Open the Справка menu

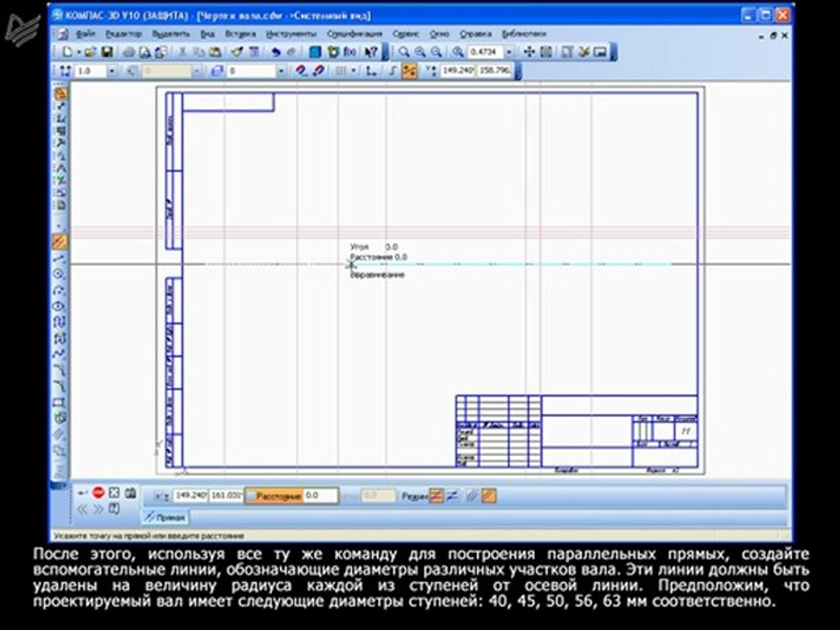[x=475, y=34]
